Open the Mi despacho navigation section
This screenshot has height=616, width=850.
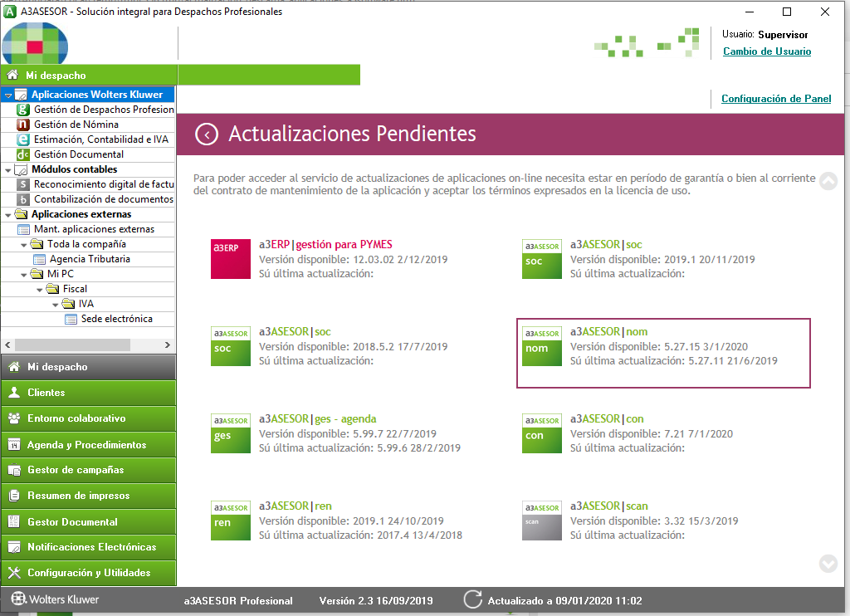point(88,367)
